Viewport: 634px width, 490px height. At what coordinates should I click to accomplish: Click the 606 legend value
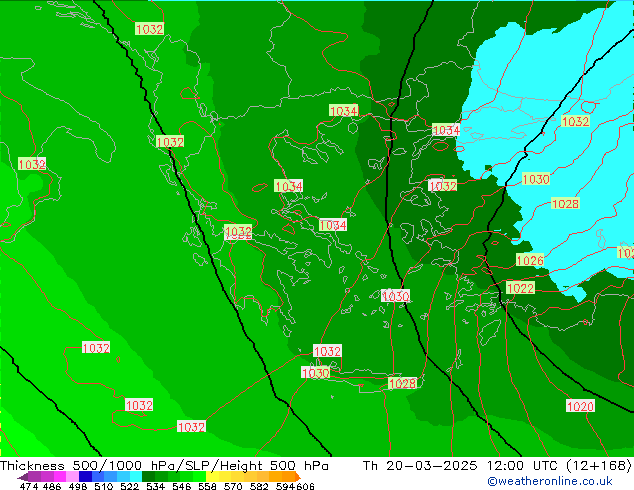click(x=304, y=486)
